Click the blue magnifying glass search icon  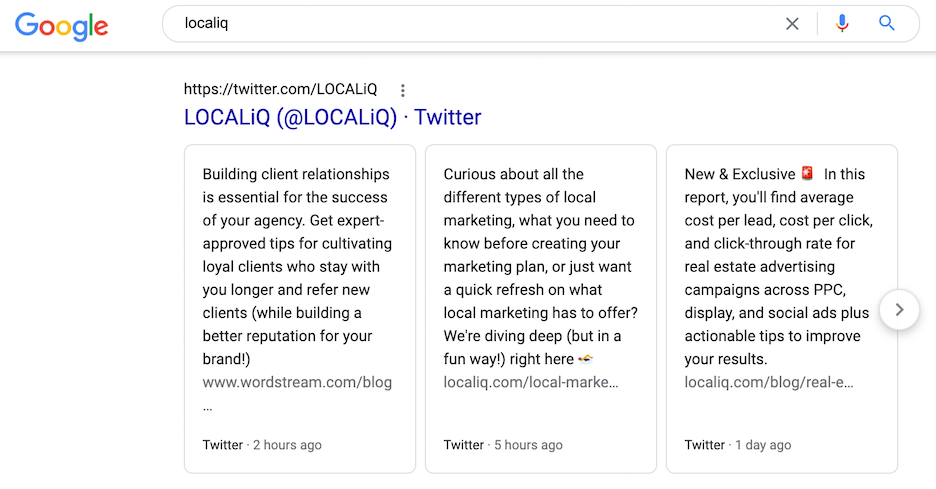tap(887, 23)
